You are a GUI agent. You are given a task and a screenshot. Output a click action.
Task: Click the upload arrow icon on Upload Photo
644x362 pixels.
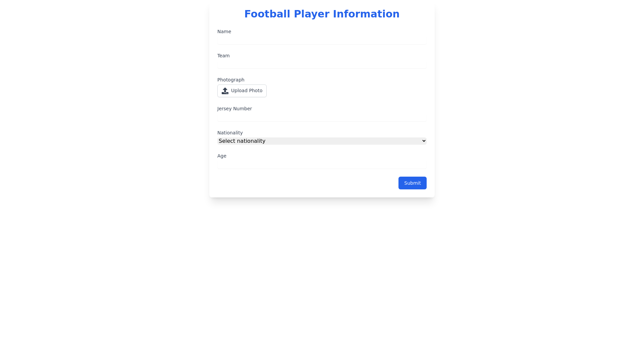pos(224,91)
